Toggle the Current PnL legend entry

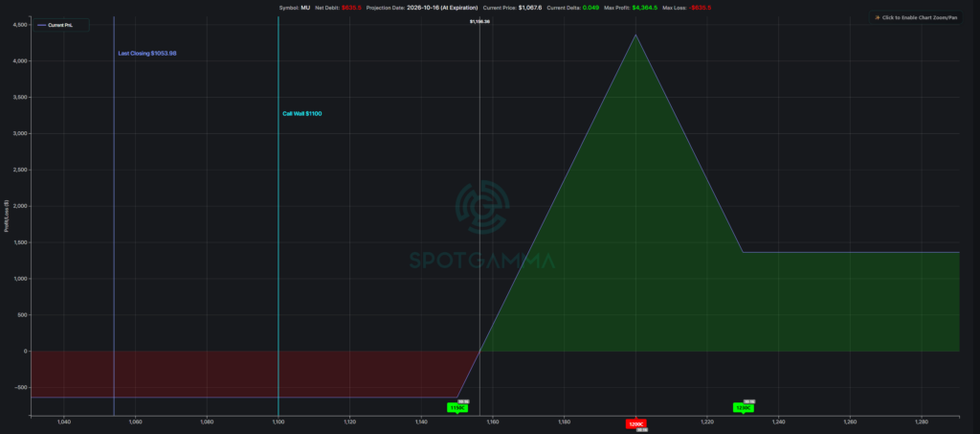tap(62, 25)
